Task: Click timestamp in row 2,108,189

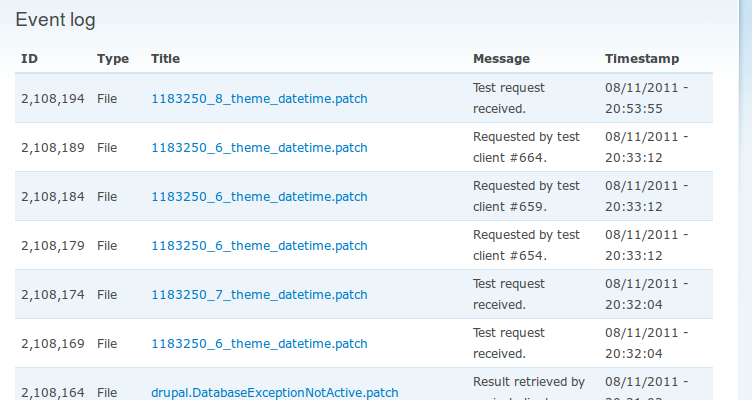Action: (646, 147)
